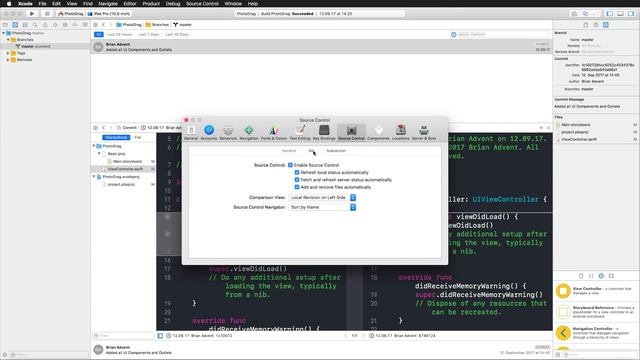Click the Run (play) button in Xcode toolbar

32,13
